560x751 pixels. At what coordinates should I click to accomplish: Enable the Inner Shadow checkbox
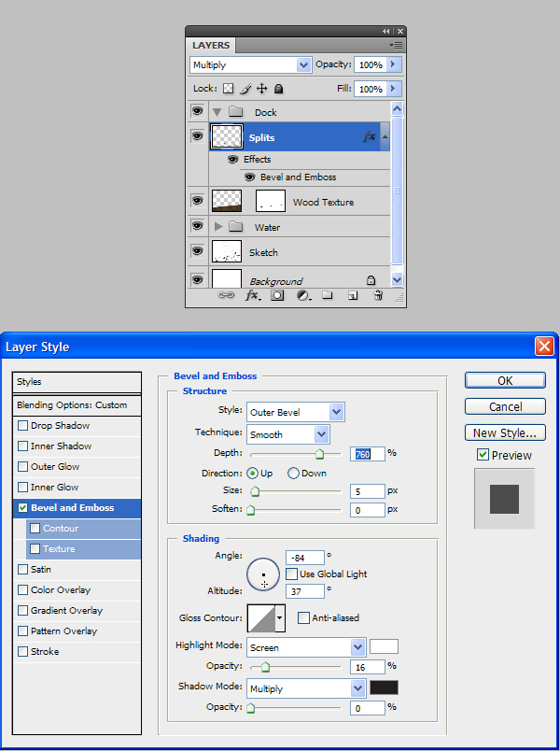pos(22,446)
